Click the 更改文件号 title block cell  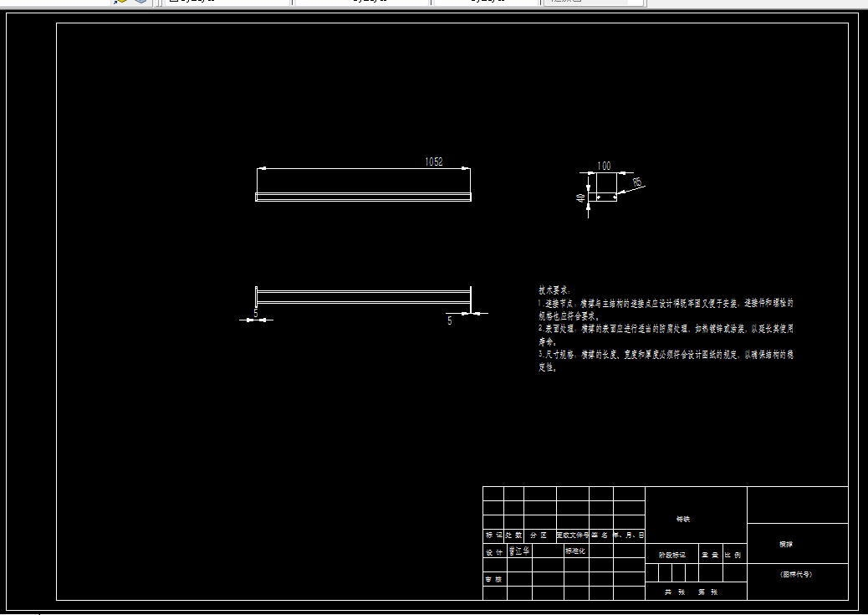[572, 536]
